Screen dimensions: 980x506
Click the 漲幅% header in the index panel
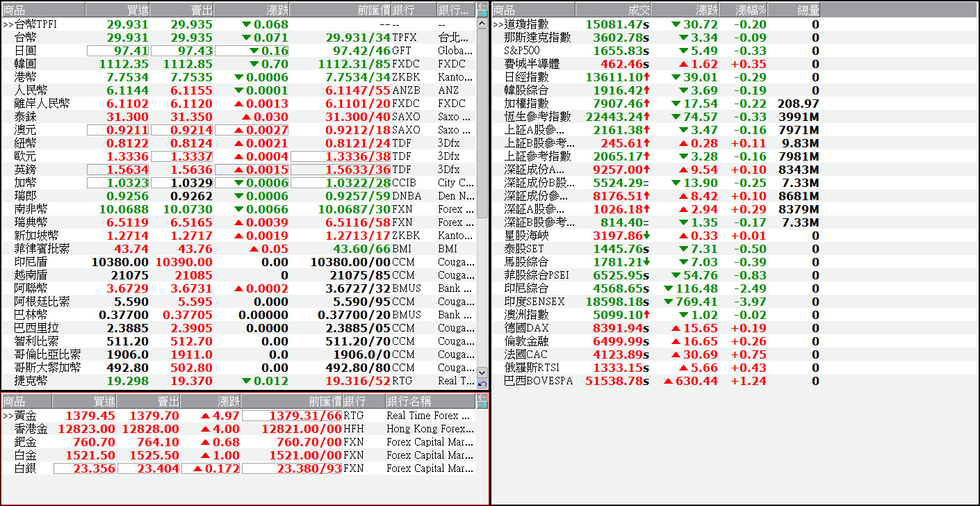click(x=743, y=10)
